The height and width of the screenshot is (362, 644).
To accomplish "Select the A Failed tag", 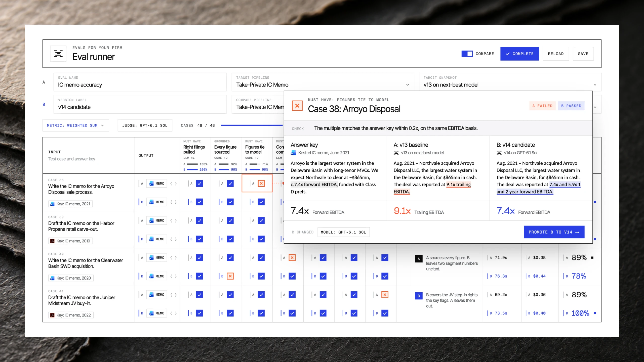I will click(542, 106).
